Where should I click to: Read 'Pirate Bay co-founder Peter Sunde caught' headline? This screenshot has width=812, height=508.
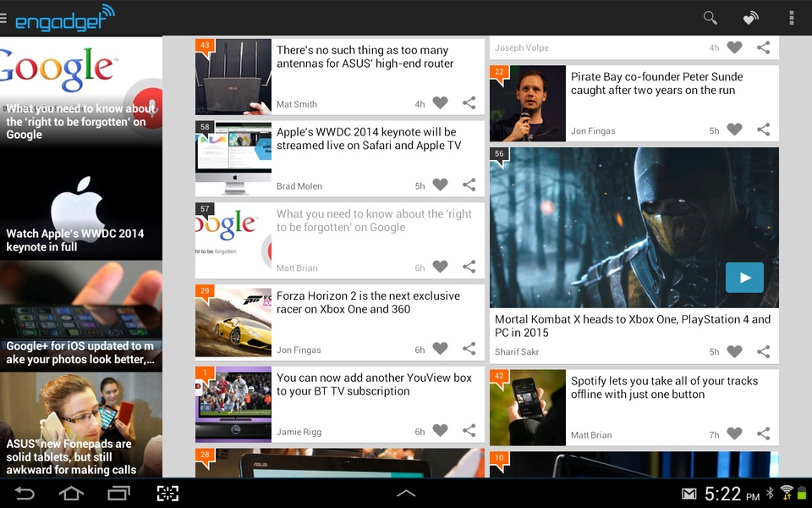(656, 84)
